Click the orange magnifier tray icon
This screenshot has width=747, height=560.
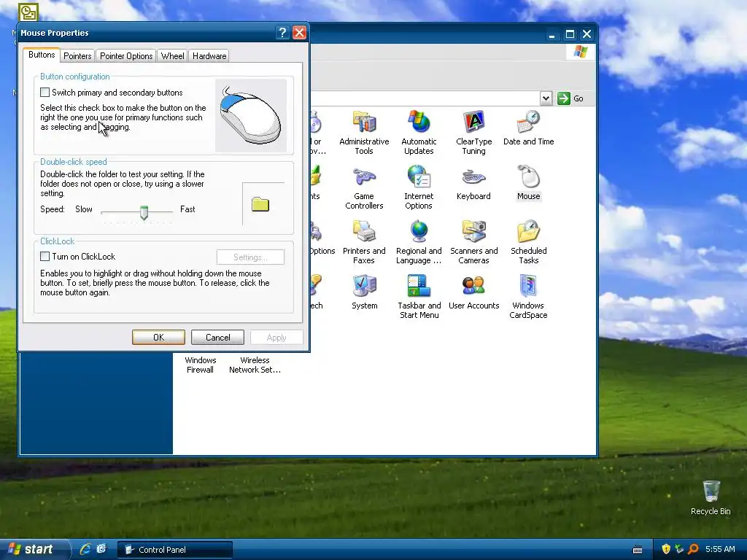(x=693, y=549)
